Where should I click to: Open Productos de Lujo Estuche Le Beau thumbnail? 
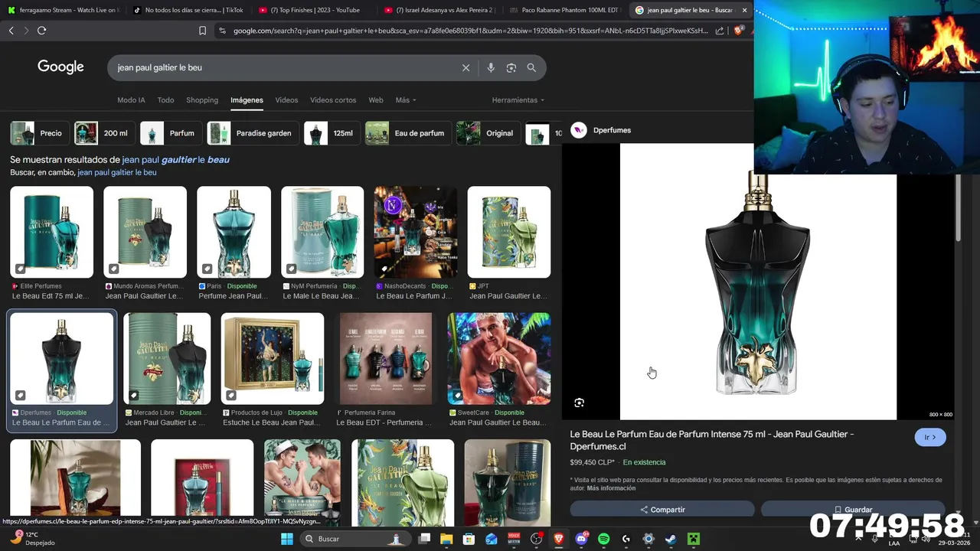coord(273,358)
